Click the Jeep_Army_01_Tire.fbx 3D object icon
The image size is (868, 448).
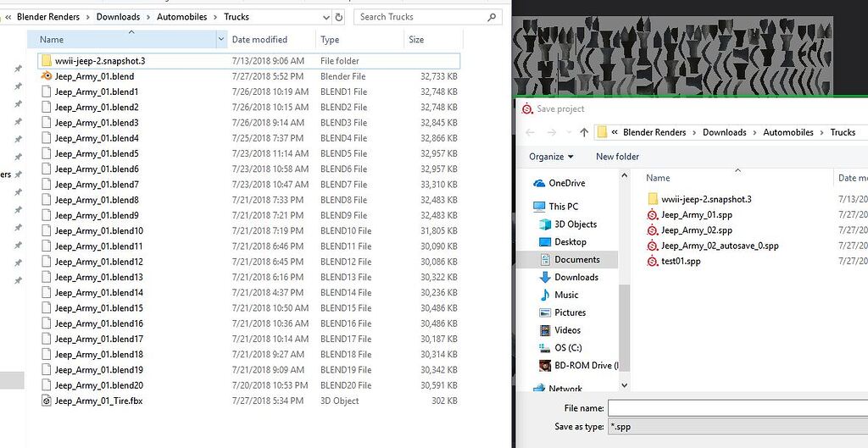pos(47,401)
